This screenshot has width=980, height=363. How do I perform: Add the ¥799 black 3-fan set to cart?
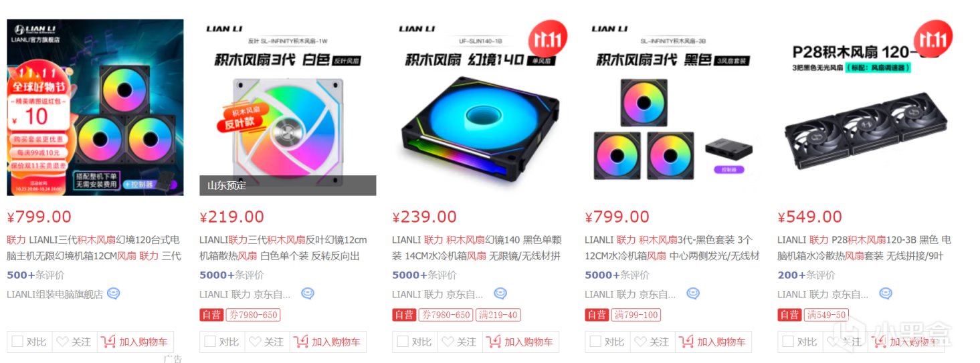pyautogui.click(x=714, y=342)
